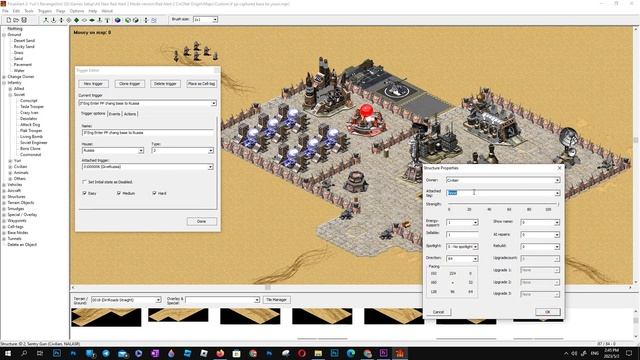Switch to the Events tab
Image resolution: width=640 pixels, height=360 pixels.
coord(114,114)
